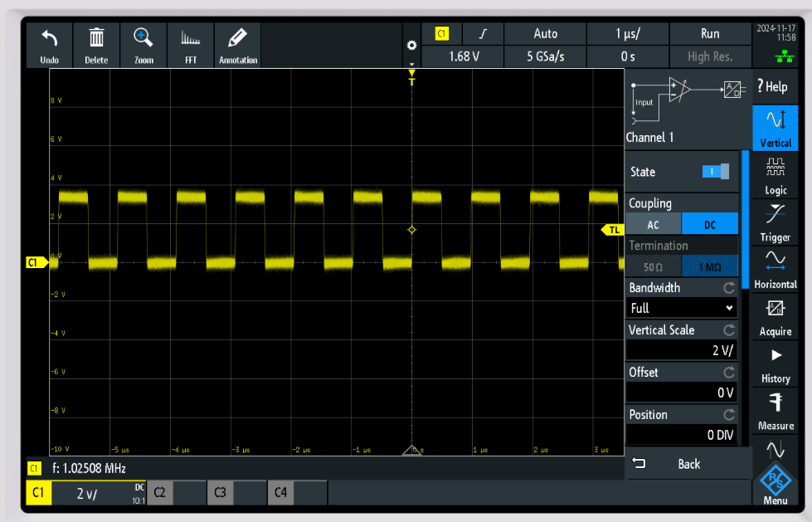Click the Run button

pos(710,34)
